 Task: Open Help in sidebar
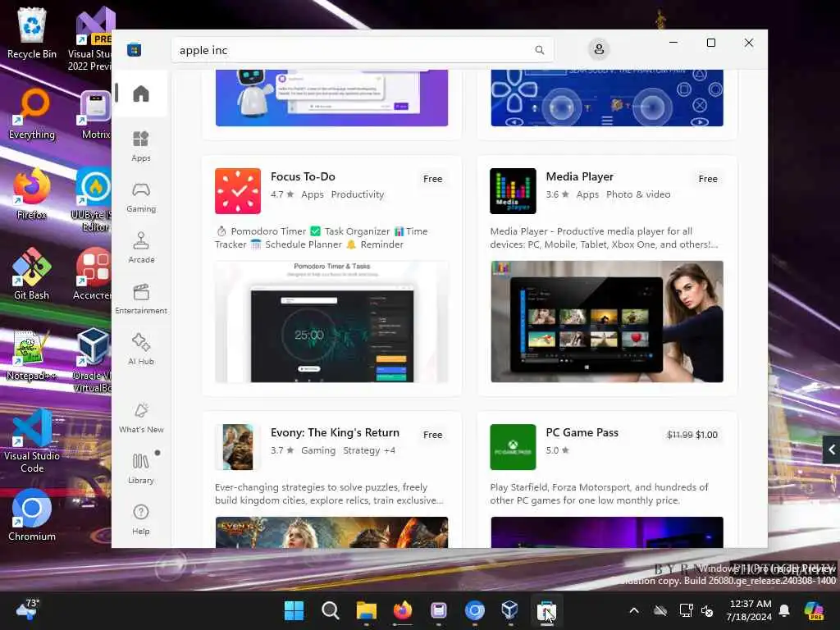[x=141, y=519]
